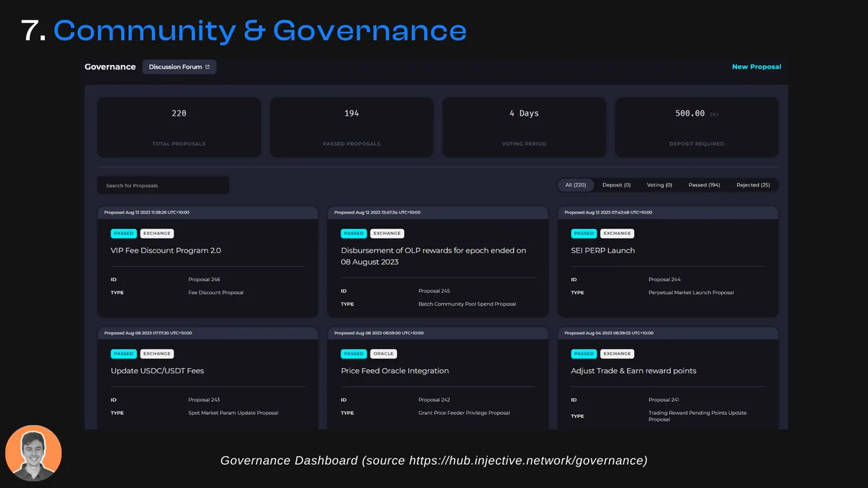Screen dimensions: 868x488
Task: Click the Total Proposals stat card
Action: (x=179, y=127)
